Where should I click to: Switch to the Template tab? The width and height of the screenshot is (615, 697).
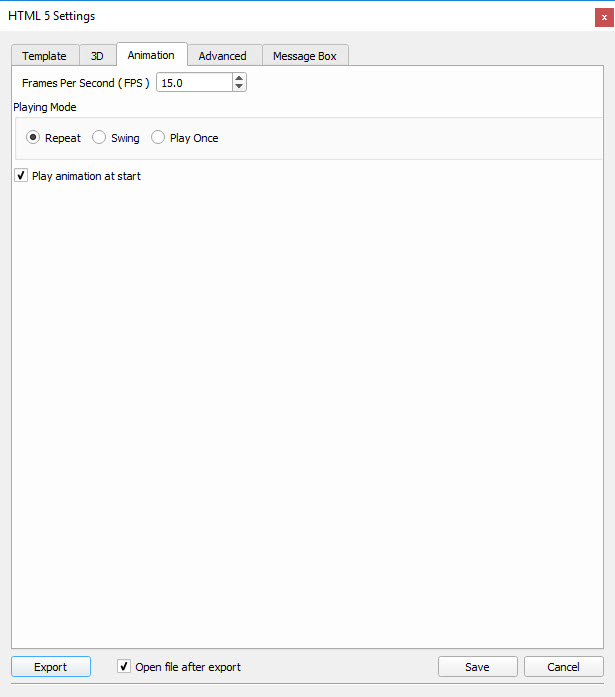click(45, 56)
